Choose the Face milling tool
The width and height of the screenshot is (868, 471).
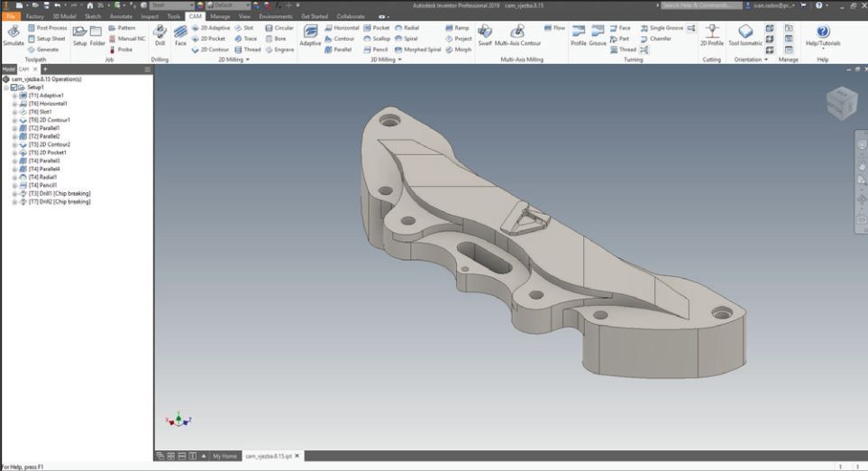180,34
